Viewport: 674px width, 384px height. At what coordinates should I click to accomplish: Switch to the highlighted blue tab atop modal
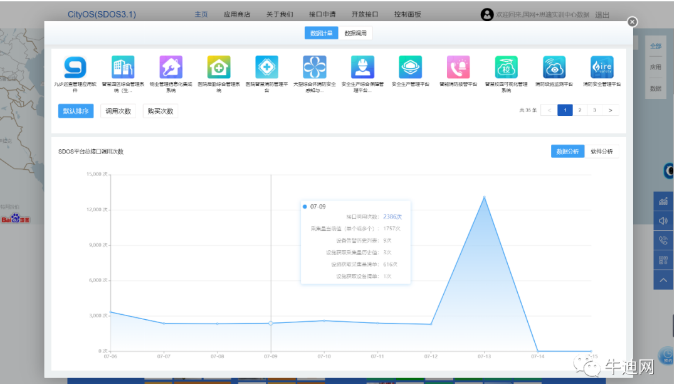pyautogui.click(x=321, y=33)
